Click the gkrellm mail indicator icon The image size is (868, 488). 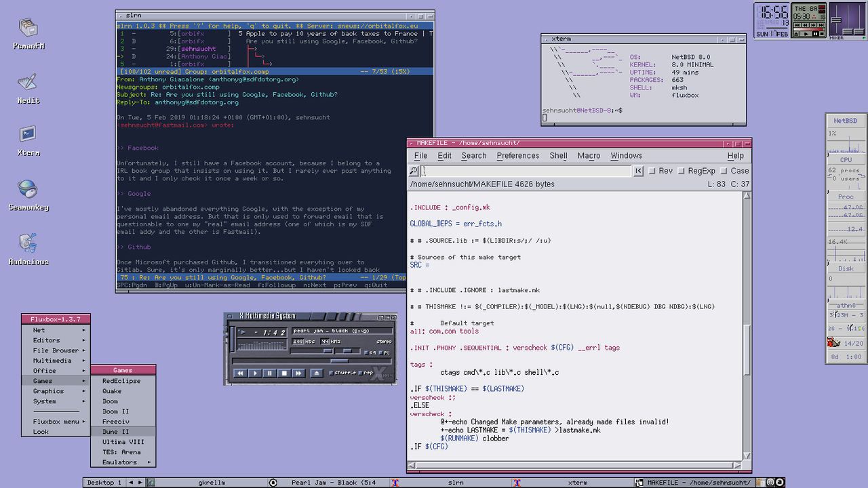point(833,342)
